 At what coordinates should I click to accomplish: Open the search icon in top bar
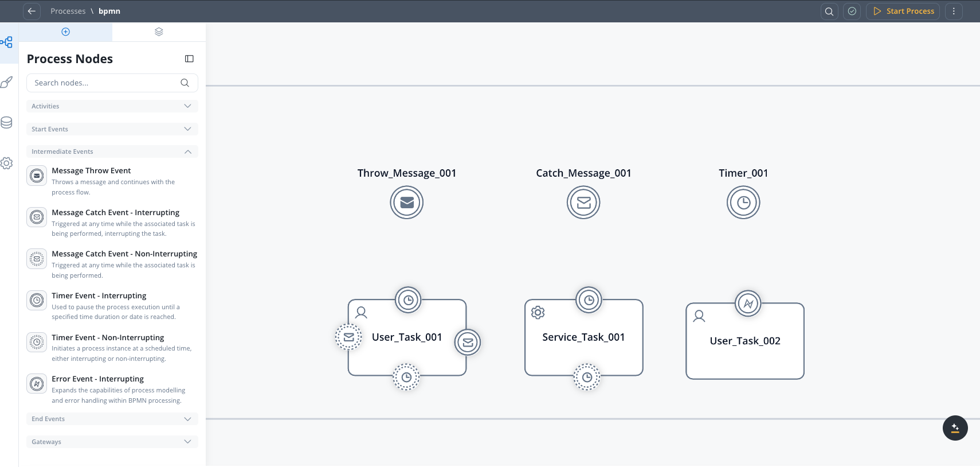829,11
